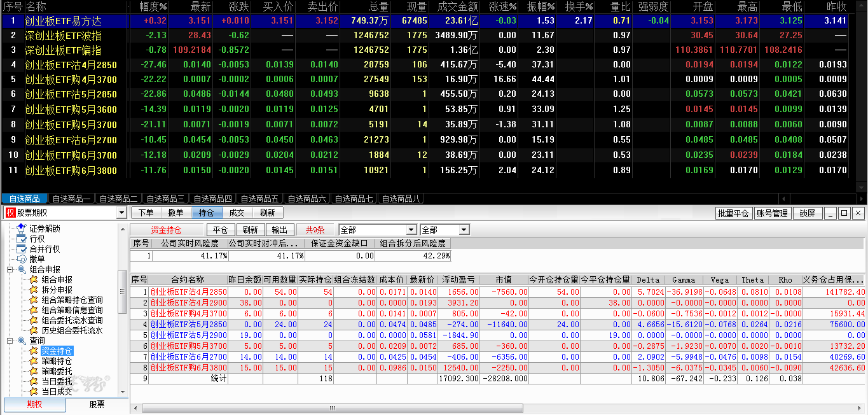The image size is (868, 415).
Task: Click the tree panel's vertical scrollbar thumb
Action: [122, 291]
